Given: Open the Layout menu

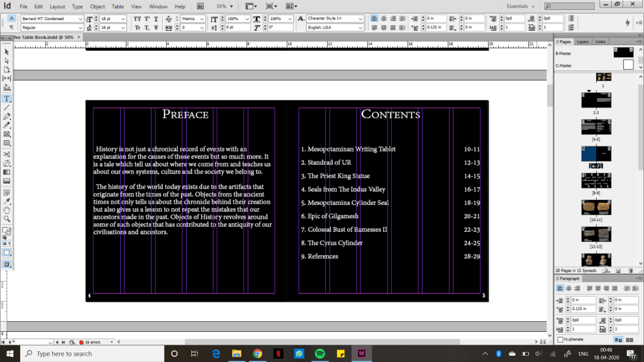Looking at the screenshot, I should click(57, 6).
